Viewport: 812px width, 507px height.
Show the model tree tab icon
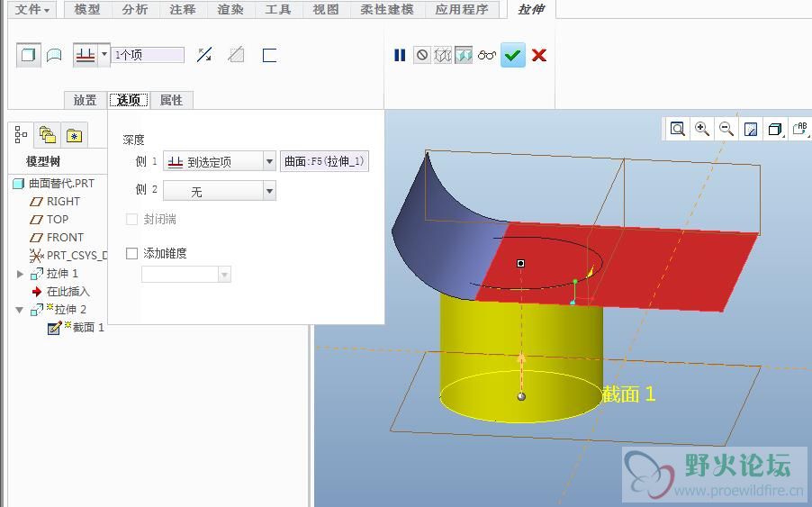[22, 135]
